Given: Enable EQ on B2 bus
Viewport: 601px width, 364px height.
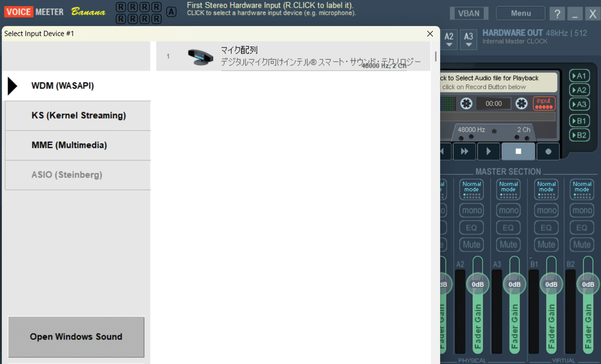Looking at the screenshot, I should (582, 228).
